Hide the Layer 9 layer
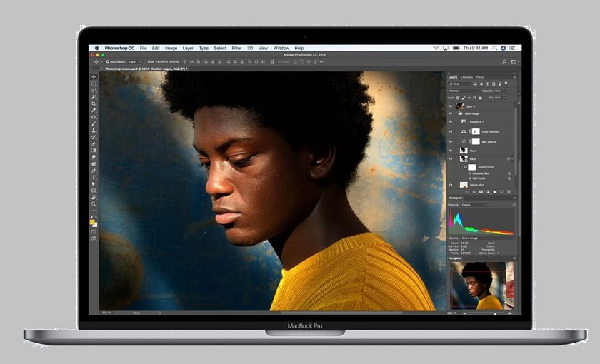 tap(451, 106)
